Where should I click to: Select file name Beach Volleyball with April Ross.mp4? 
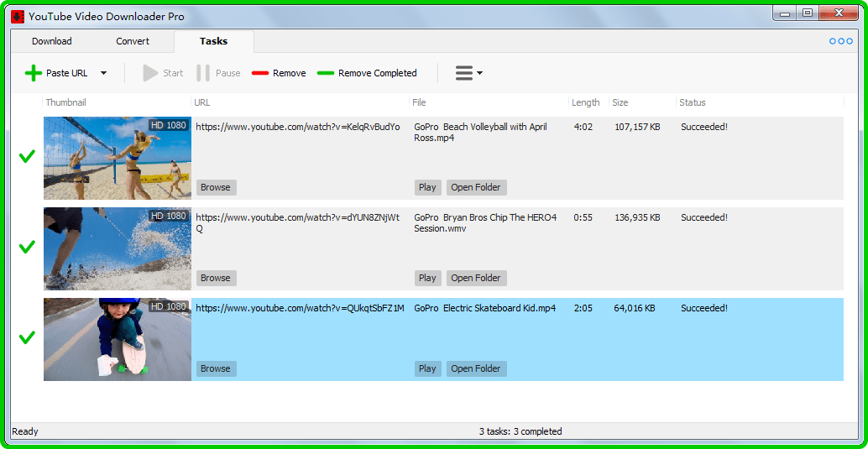coord(480,132)
